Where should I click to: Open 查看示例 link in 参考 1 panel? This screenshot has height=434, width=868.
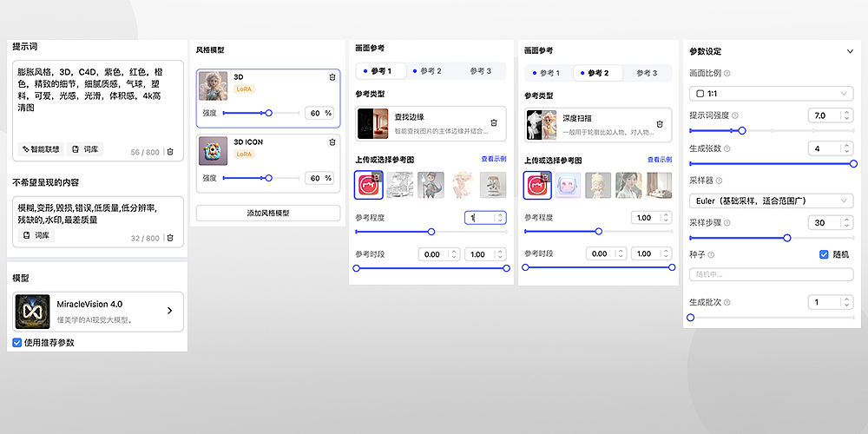coord(494,159)
